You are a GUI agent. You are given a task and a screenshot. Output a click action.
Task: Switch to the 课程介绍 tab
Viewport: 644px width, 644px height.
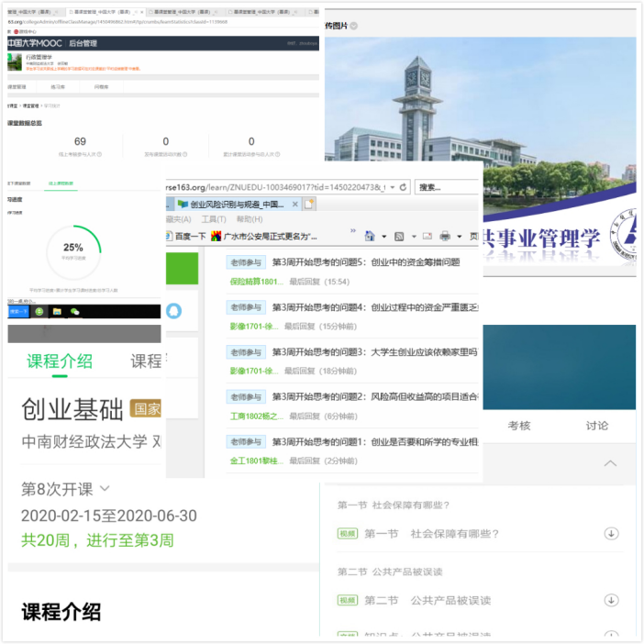pyautogui.click(x=60, y=361)
